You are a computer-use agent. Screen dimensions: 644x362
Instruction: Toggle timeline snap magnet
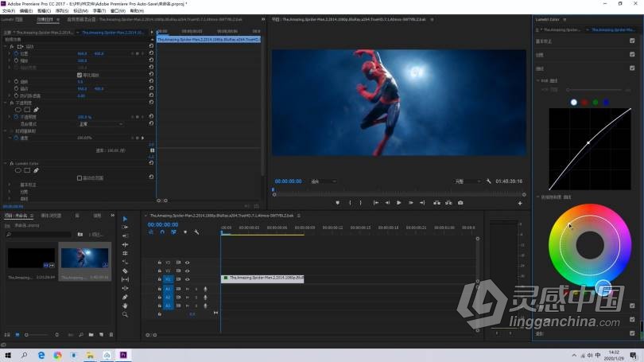pyautogui.click(x=162, y=232)
